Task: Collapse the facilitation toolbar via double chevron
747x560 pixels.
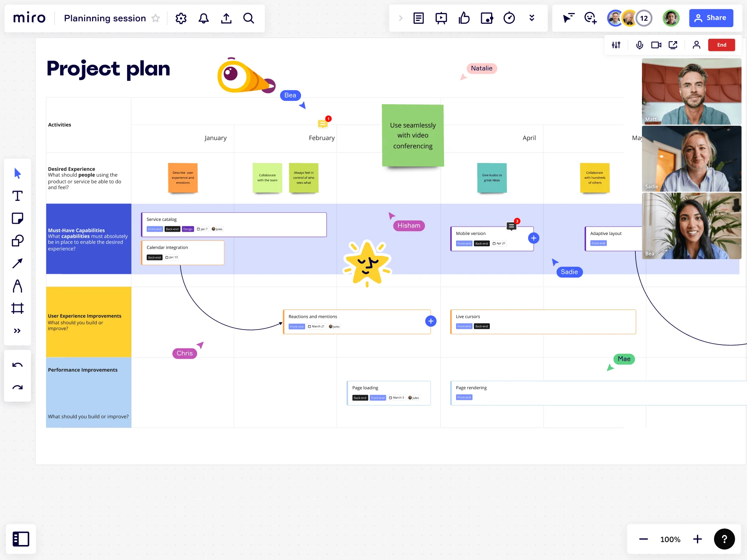Action: pos(532,18)
